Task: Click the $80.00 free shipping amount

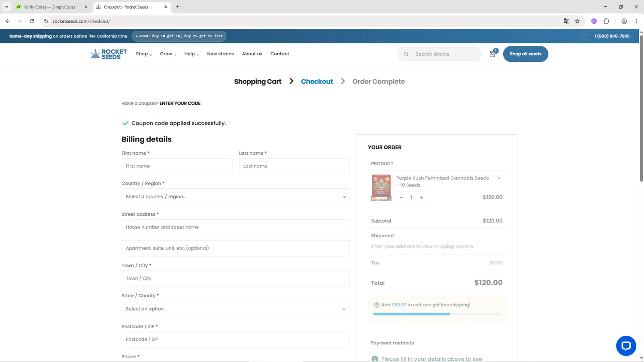Action: click(x=399, y=305)
